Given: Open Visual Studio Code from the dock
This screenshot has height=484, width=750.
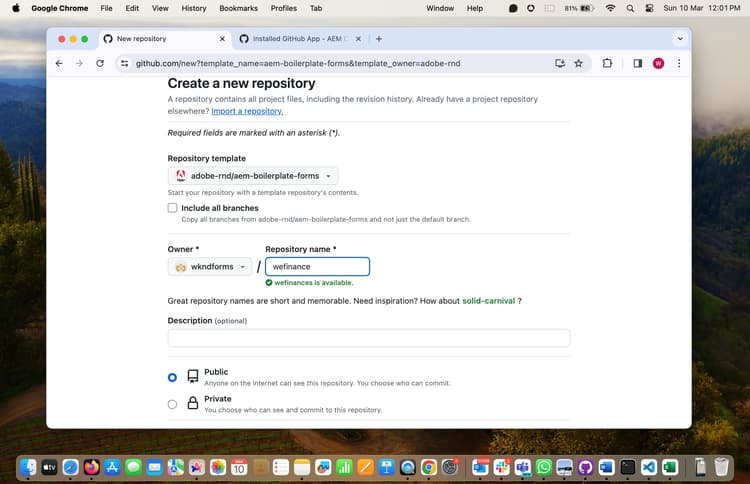Looking at the screenshot, I should (x=649, y=467).
